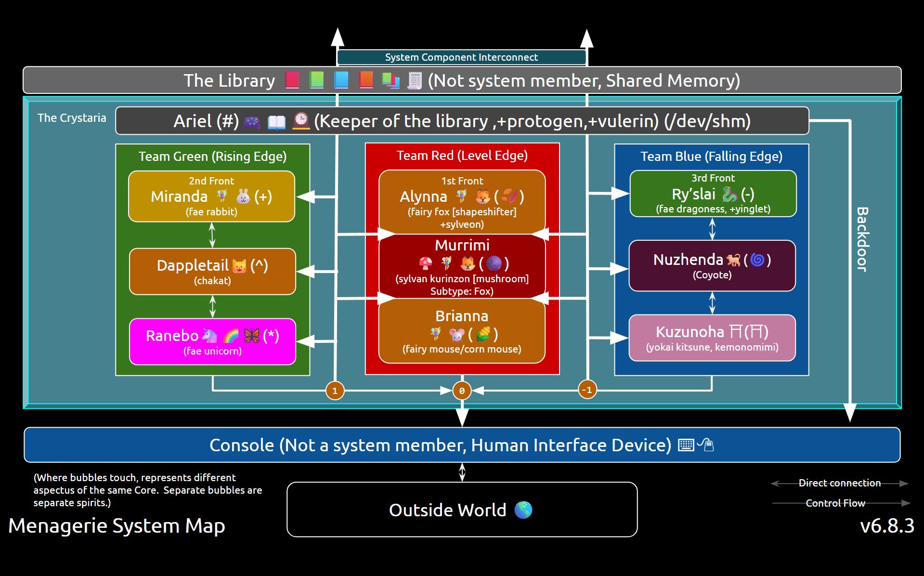This screenshot has width=924, height=576.
Task: Click the orange circle node labeled -1
Action: coord(587,390)
